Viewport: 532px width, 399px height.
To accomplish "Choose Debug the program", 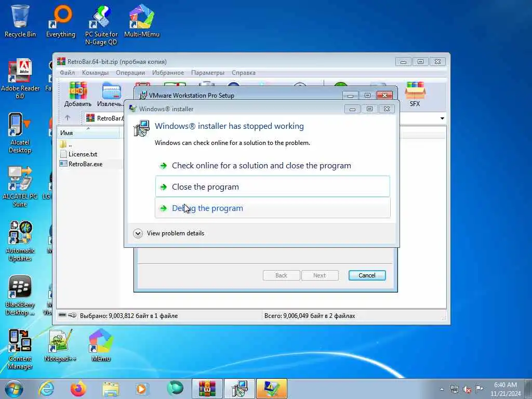I will point(272,208).
